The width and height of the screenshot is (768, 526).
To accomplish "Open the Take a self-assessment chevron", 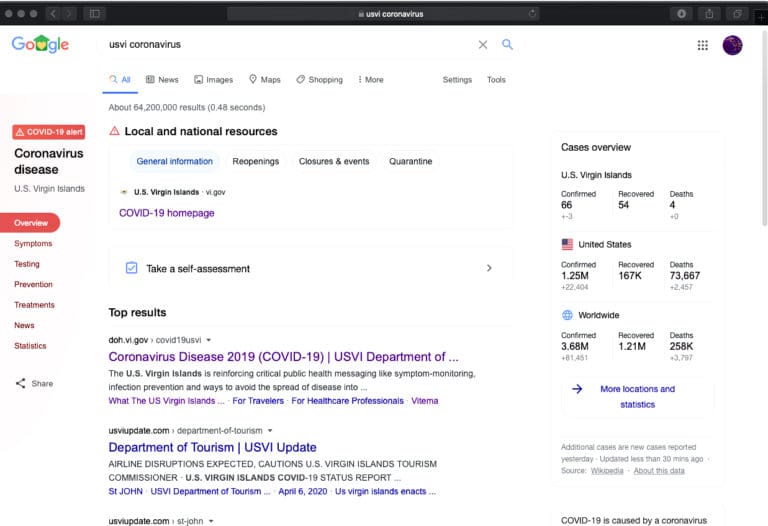I will tap(489, 268).
